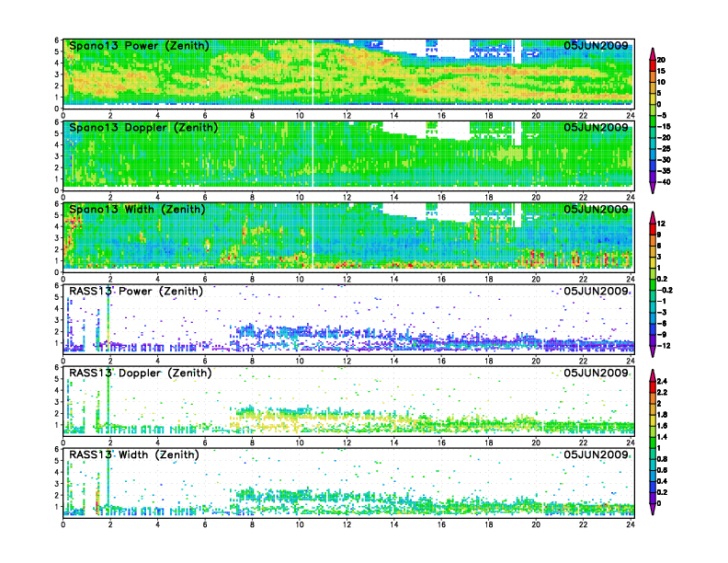
Task: Click the purple bottom arrow of the top color bar
Action: click(653, 188)
